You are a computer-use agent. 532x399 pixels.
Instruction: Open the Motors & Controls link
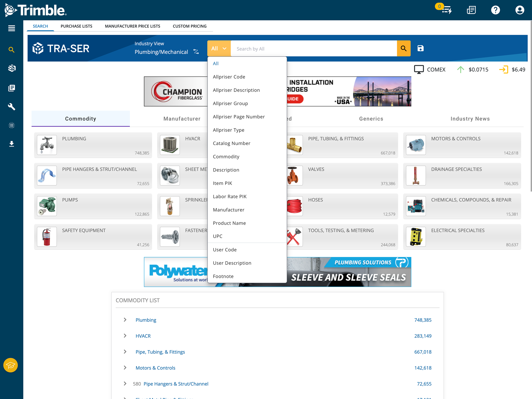click(x=155, y=368)
